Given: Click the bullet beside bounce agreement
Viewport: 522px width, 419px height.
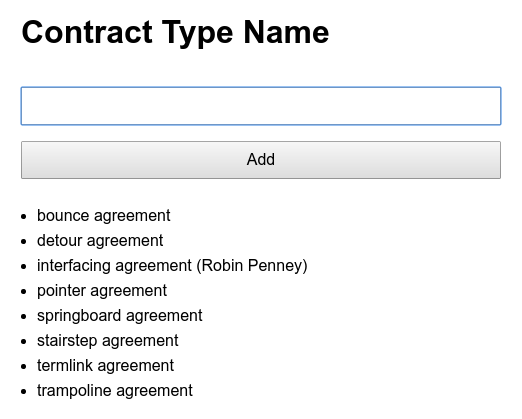Looking at the screenshot, I should click(23, 217).
